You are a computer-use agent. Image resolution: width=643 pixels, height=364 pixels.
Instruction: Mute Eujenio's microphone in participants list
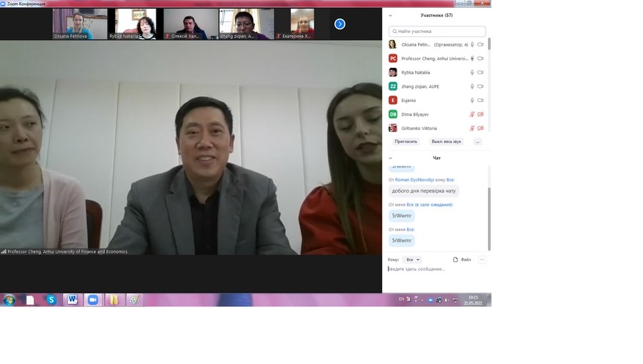click(x=472, y=101)
